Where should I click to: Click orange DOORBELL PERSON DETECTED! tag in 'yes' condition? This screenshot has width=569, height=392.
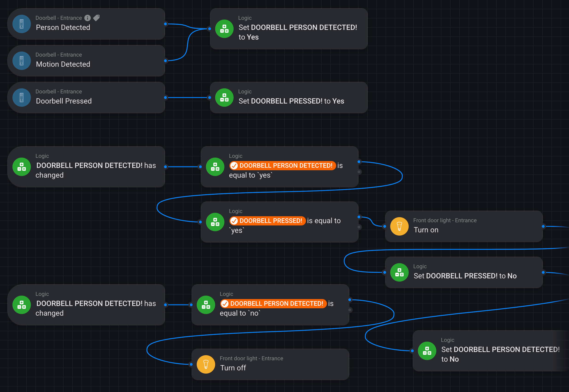pyautogui.click(x=286, y=166)
